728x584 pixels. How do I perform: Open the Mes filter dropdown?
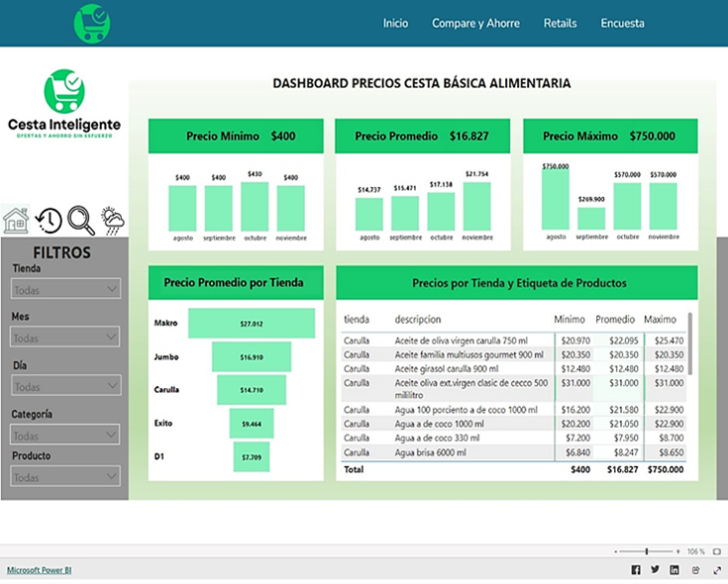[x=65, y=338]
